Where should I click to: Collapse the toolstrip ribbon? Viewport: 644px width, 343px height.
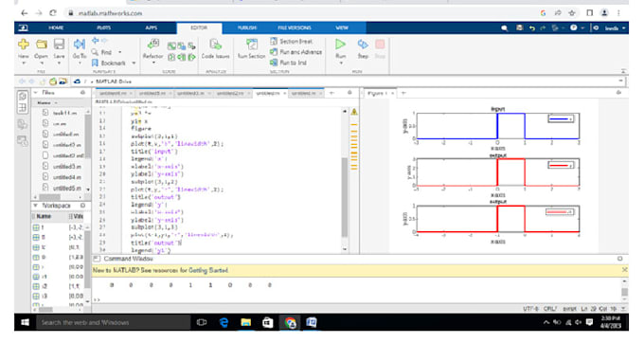[623, 71]
